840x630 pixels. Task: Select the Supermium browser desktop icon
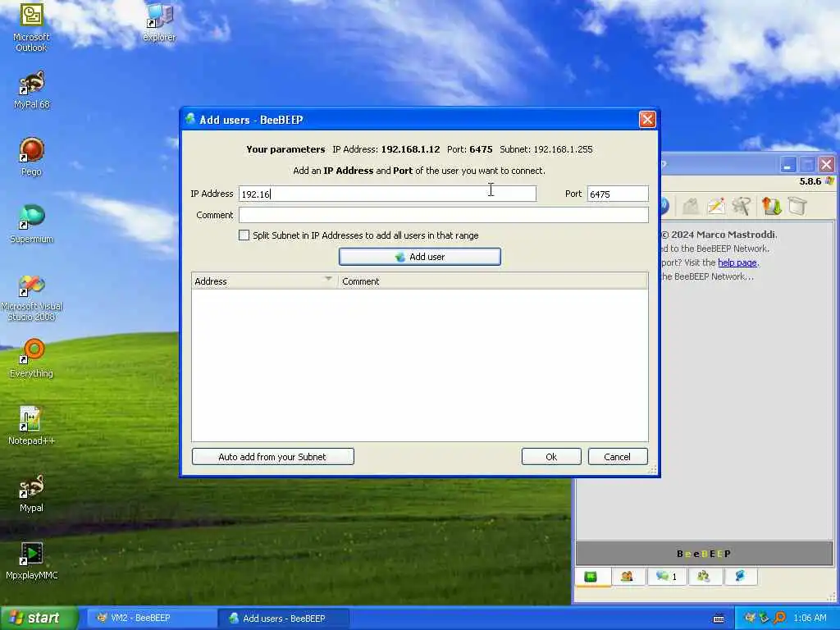(x=32, y=224)
